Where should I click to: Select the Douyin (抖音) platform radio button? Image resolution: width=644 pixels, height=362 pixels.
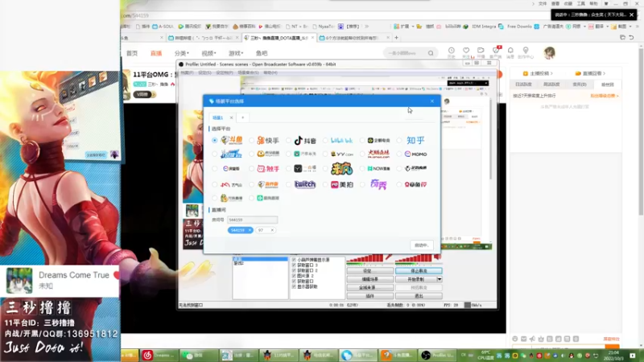click(288, 140)
